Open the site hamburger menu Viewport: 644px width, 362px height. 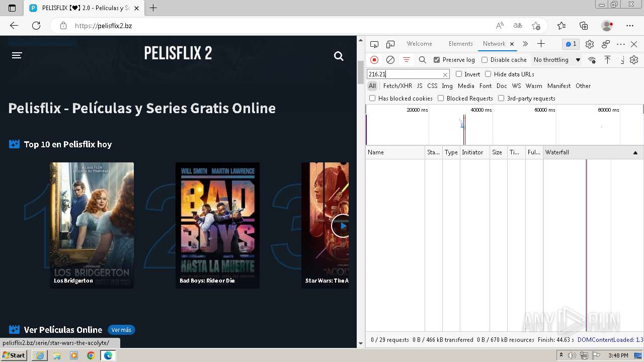pyautogui.click(x=17, y=55)
